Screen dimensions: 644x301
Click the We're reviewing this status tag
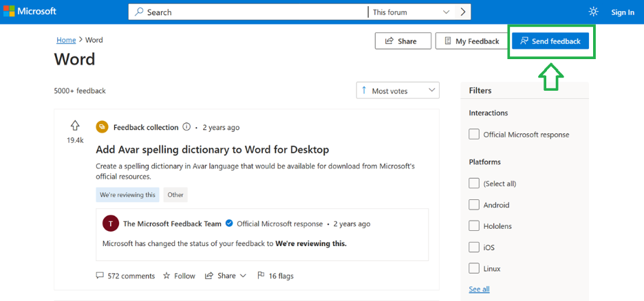pos(128,194)
